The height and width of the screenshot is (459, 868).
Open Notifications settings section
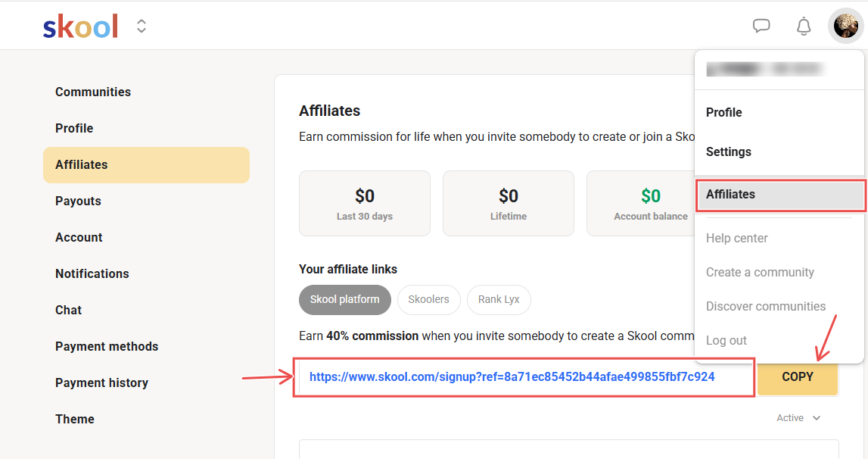click(x=92, y=274)
